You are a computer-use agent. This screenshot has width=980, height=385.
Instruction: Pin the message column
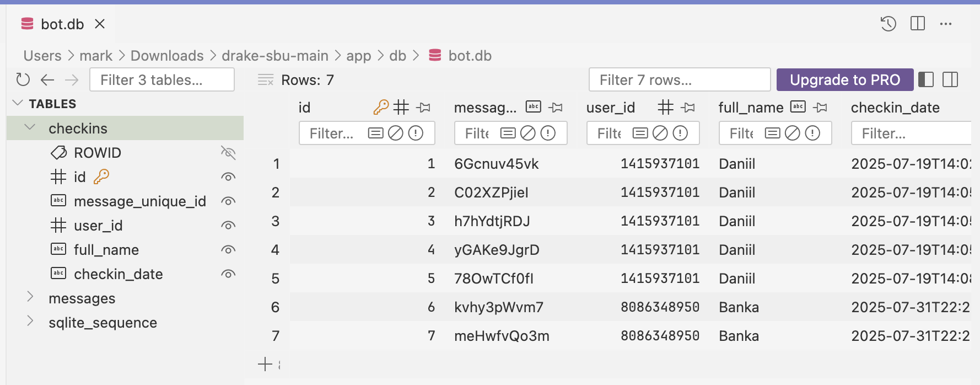[556, 108]
